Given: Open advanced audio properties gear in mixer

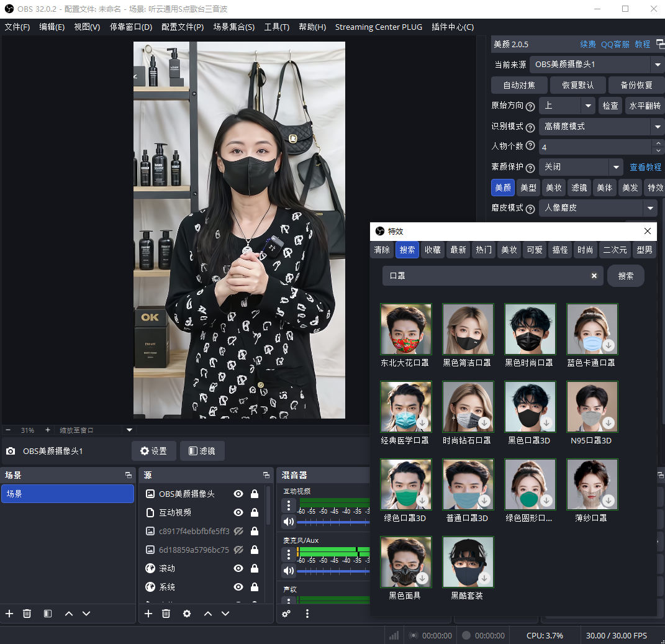Looking at the screenshot, I should pos(286,613).
